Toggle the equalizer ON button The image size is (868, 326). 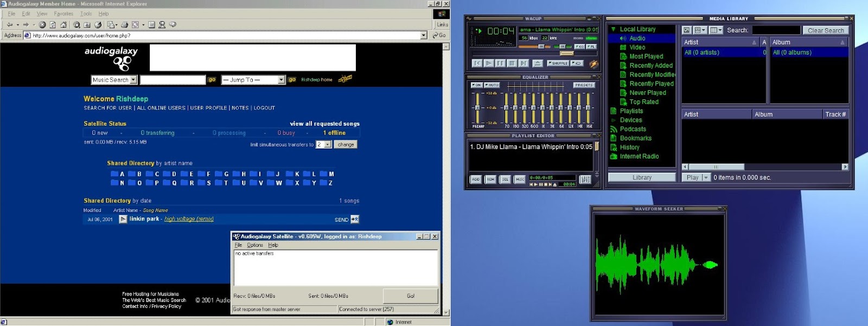(476, 85)
